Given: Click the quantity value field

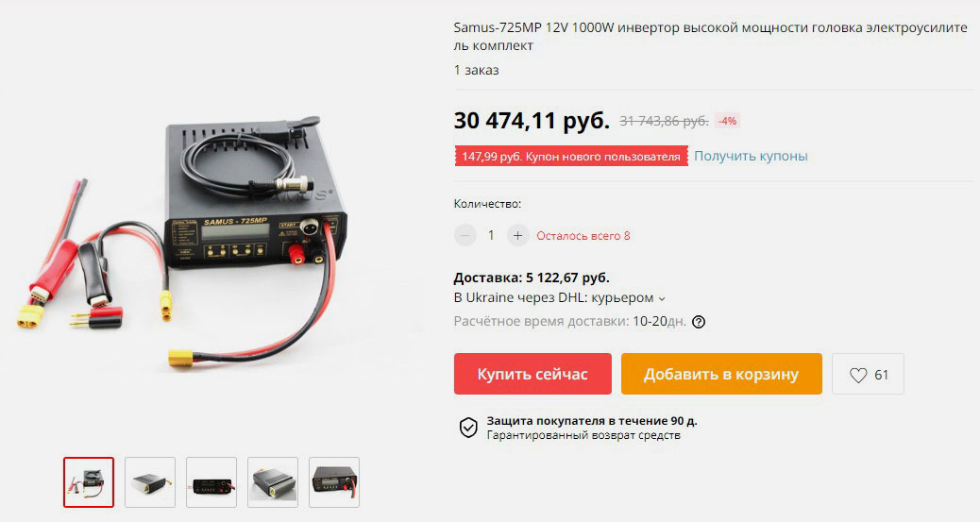Looking at the screenshot, I should click(491, 236).
